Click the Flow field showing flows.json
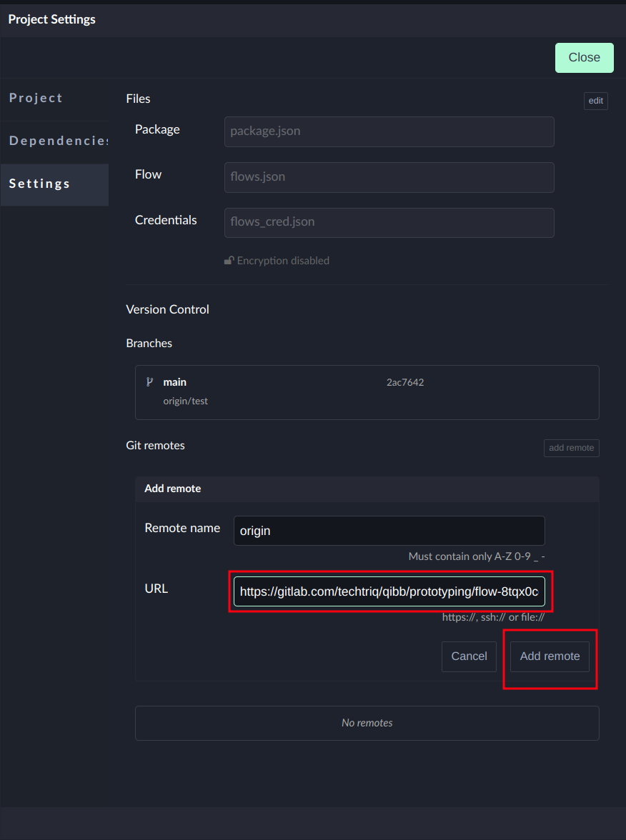Viewport: 626px width, 840px height. (x=389, y=177)
